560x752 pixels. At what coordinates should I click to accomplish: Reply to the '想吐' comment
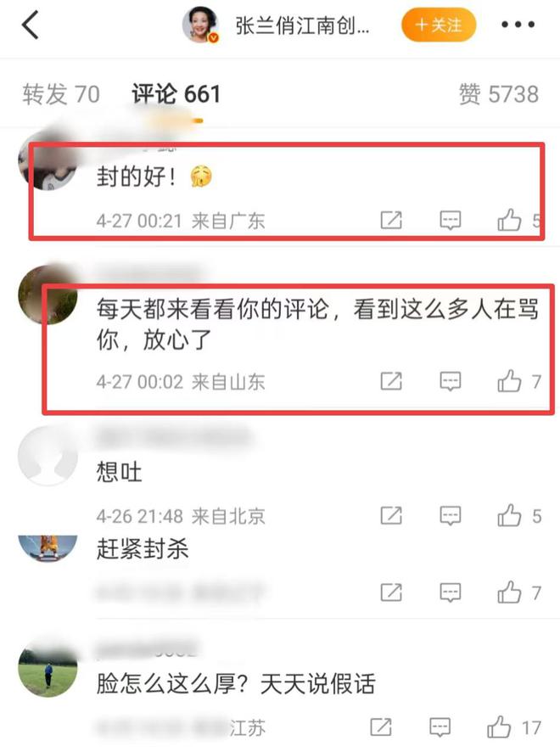tap(451, 516)
